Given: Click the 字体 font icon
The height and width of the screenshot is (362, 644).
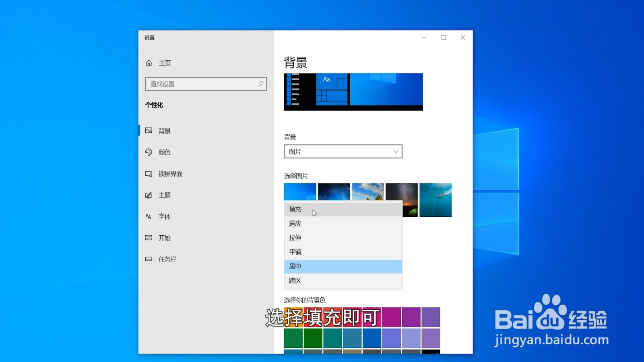Looking at the screenshot, I should [149, 216].
